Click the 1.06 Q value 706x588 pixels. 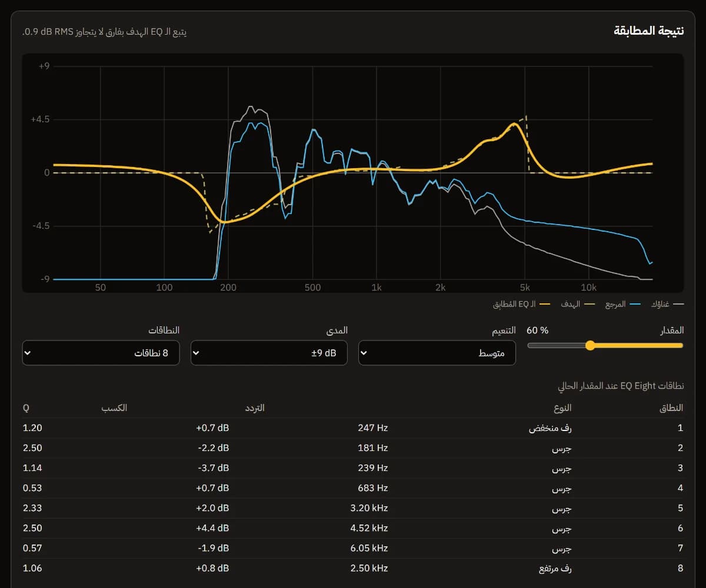click(x=32, y=568)
